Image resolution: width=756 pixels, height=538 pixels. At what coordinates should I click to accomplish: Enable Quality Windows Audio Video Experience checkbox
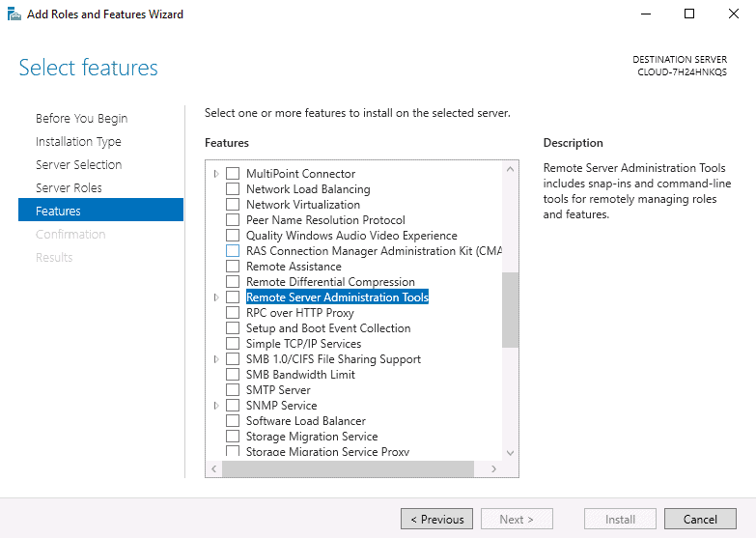pos(233,235)
